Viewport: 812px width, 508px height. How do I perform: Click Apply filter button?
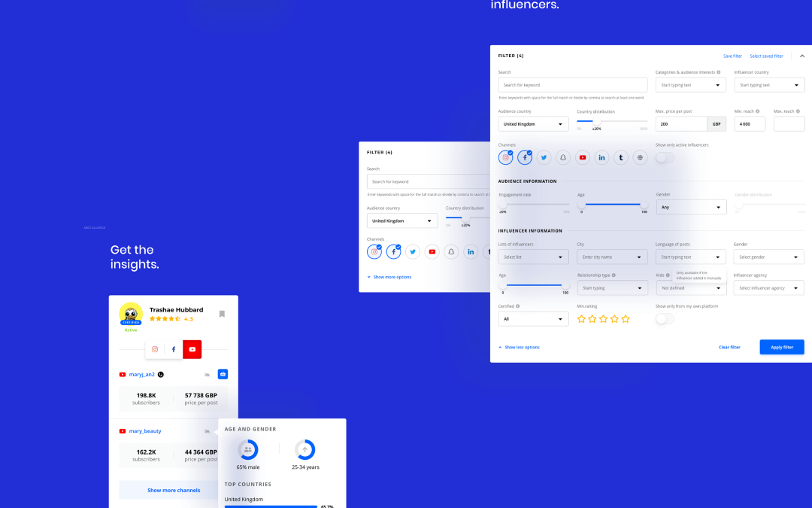(782, 347)
